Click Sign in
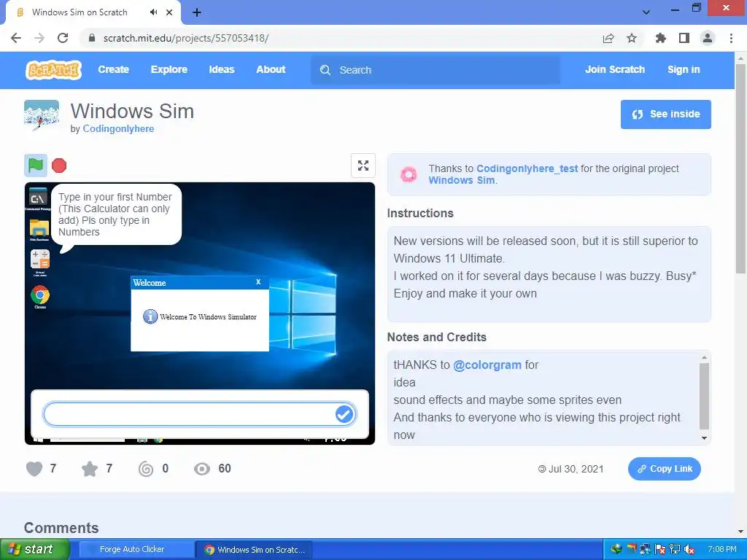 pos(684,69)
